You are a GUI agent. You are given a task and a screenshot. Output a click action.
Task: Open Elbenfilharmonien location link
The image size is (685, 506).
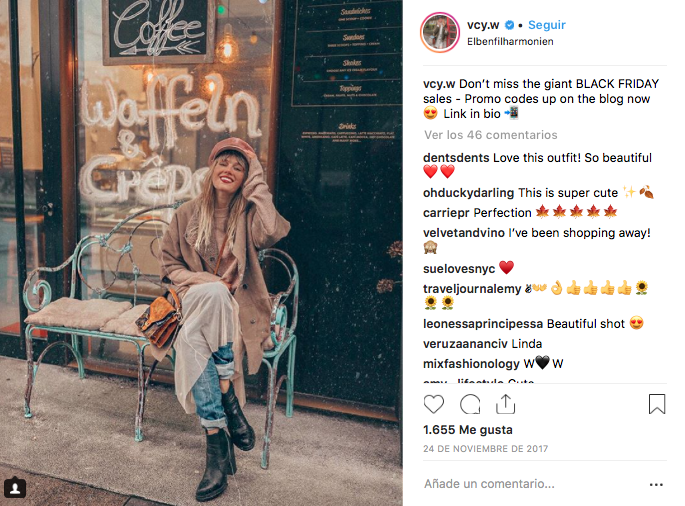(510, 42)
